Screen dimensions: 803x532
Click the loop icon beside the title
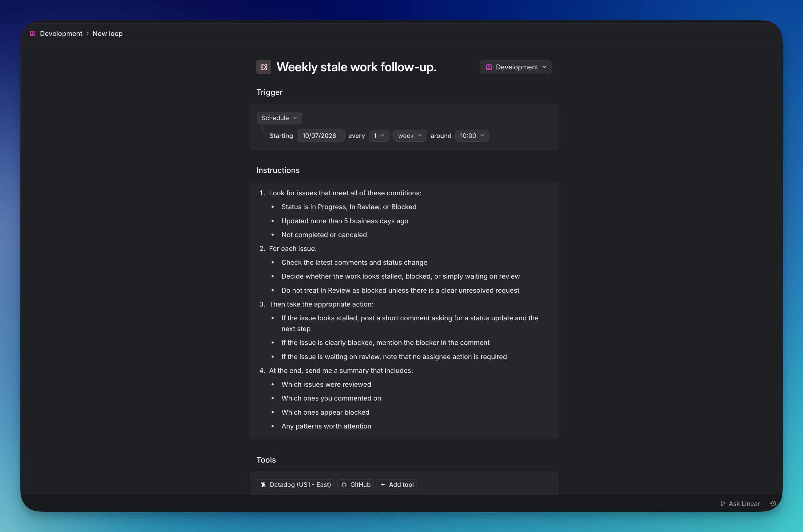pyautogui.click(x=263, y=67)
